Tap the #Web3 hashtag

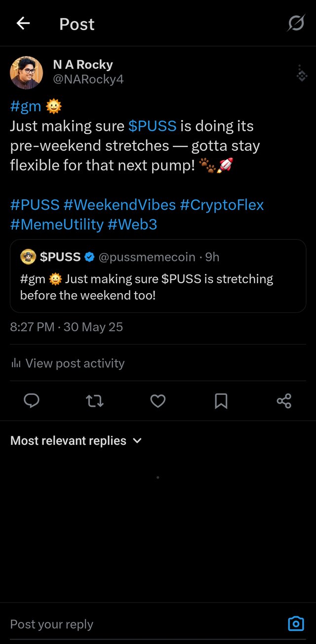click(132, 224)
